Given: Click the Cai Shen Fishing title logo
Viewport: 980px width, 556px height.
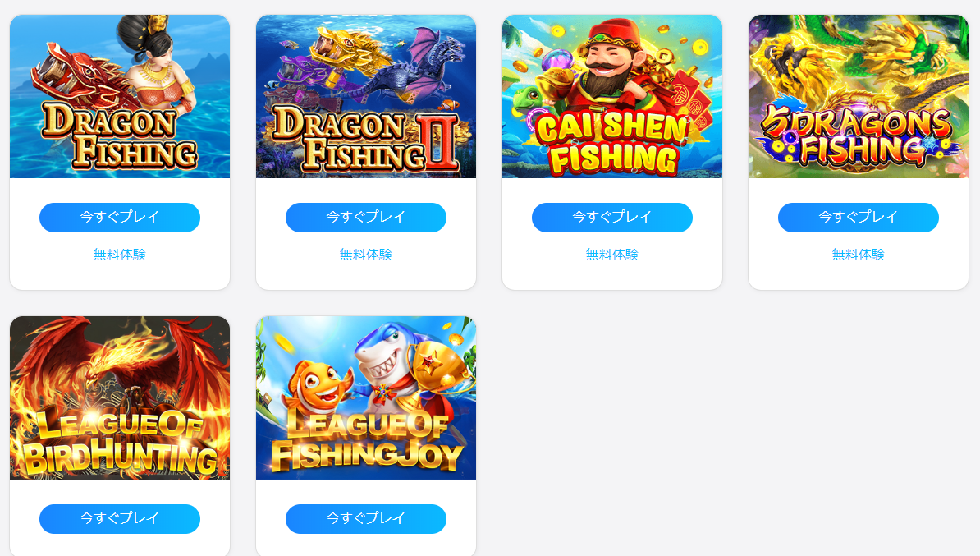Looking at the screenshot, I should [612, 144].
